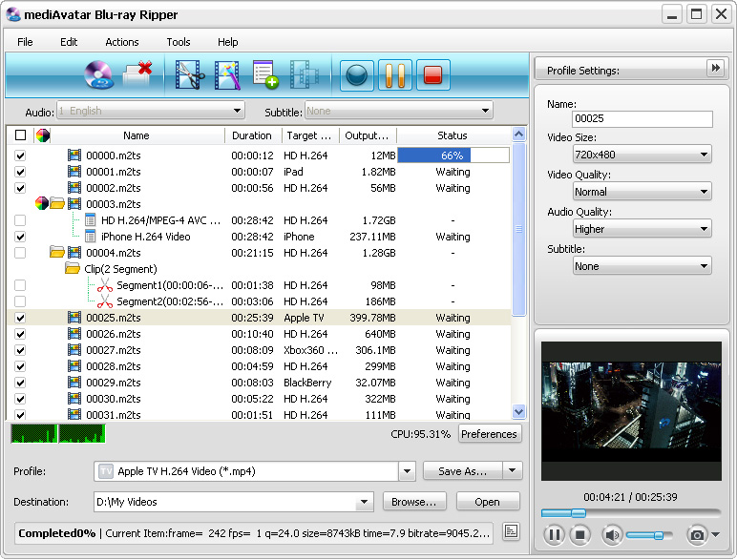Open the Profile format dropdown arrow

pos(407,470)
